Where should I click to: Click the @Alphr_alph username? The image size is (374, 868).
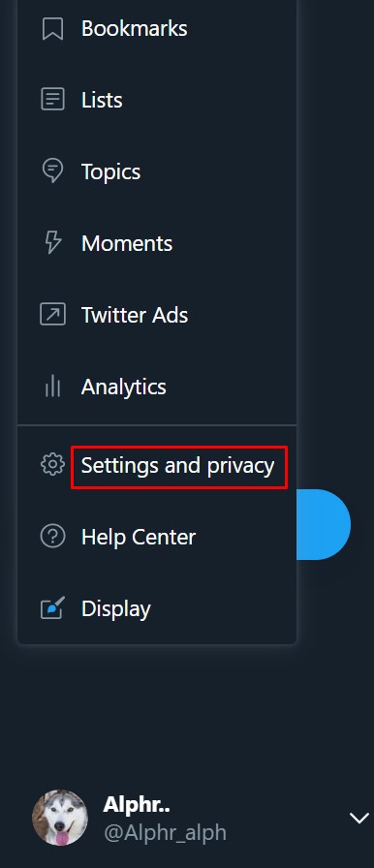coord(165,832)
